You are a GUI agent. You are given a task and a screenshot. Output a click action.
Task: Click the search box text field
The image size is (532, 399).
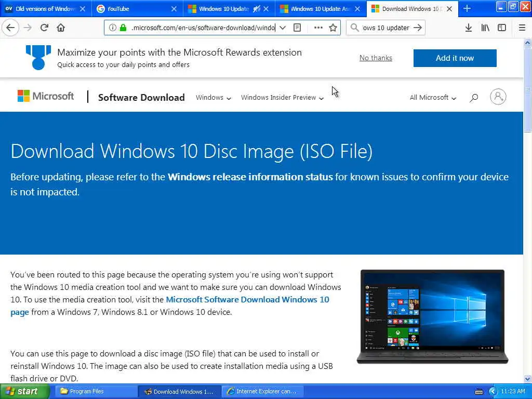point(386,28)
